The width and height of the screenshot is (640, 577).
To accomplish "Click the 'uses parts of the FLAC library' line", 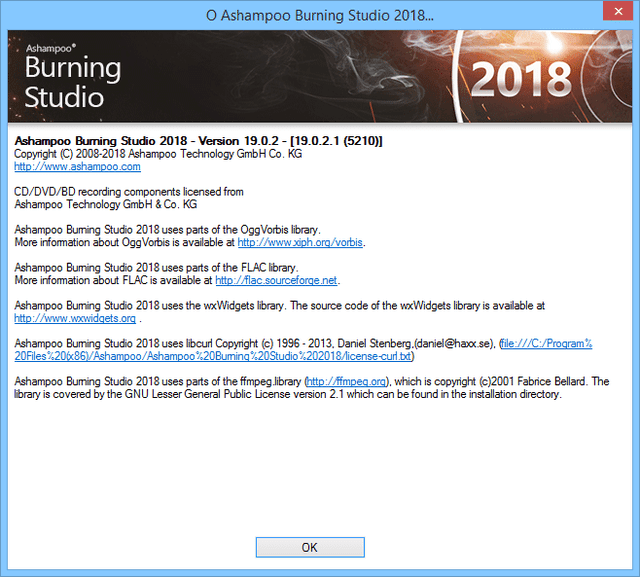I will [x=156, y=268].
